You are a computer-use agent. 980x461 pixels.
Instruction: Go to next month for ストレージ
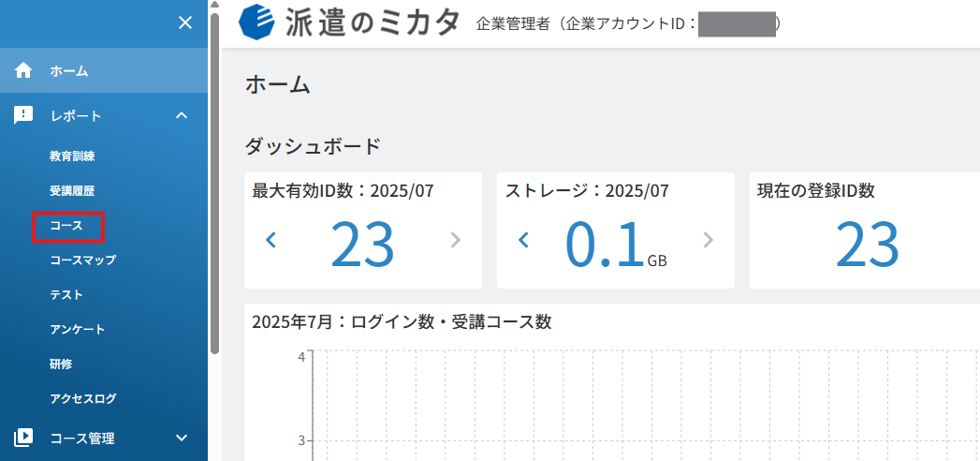pos(708,240)
